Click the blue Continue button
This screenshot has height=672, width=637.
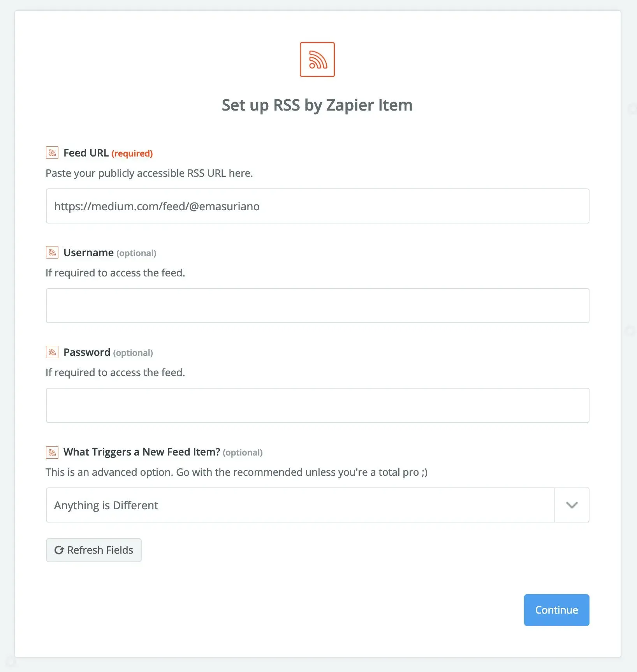click(556, 610)
